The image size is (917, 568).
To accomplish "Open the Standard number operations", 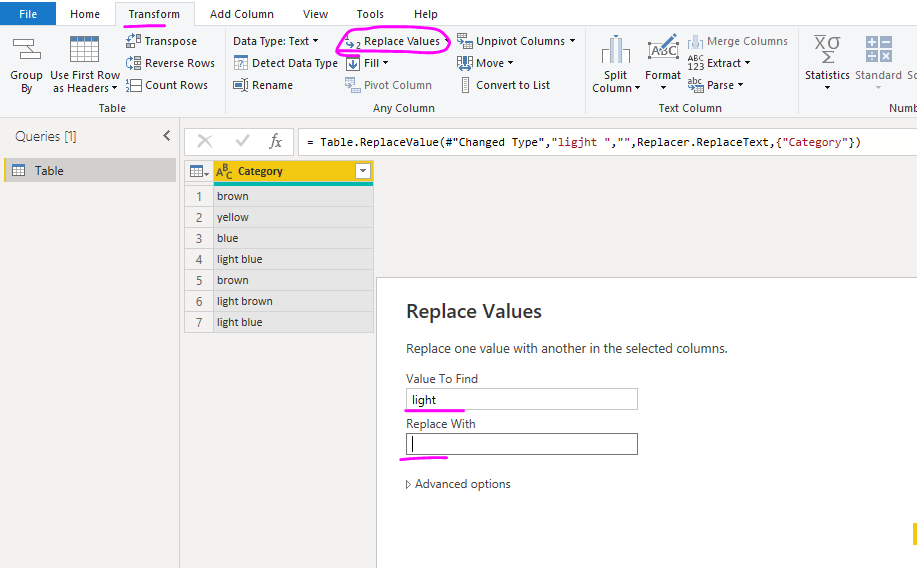I will tap(878, 63).
